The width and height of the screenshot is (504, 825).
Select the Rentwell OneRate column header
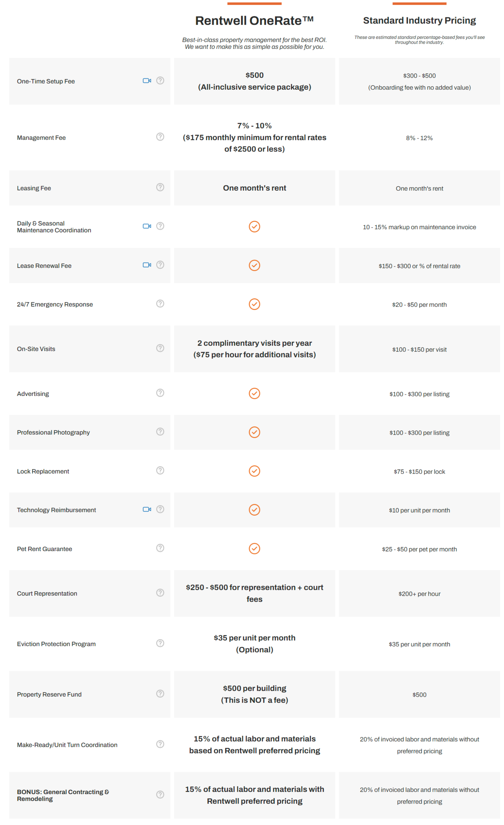[255, 20]
